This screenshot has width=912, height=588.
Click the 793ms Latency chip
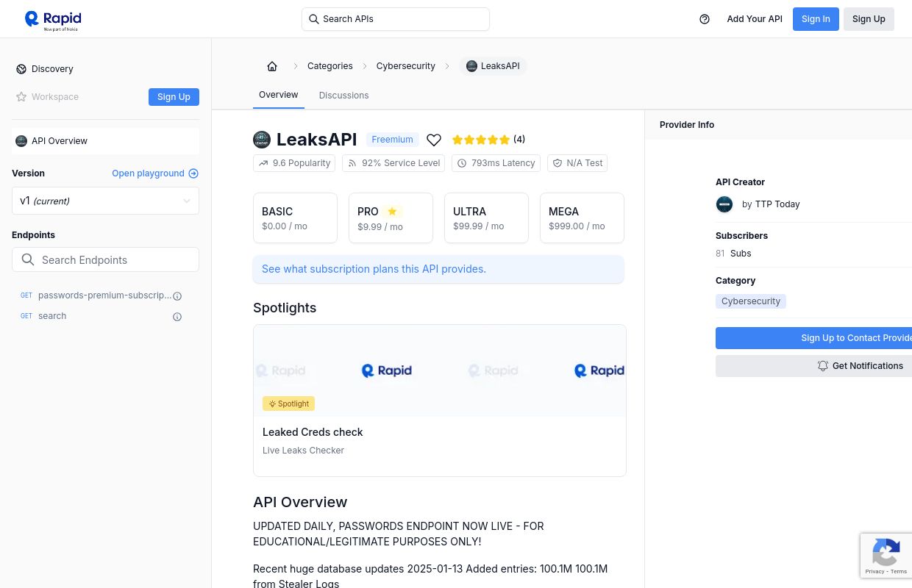(x=496, y=163)
